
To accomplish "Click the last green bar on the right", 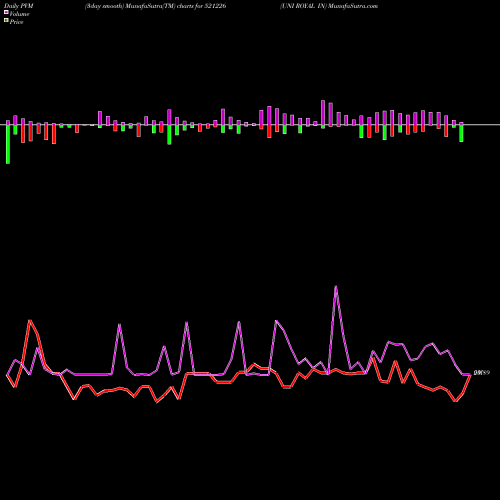I will (461, 133).
